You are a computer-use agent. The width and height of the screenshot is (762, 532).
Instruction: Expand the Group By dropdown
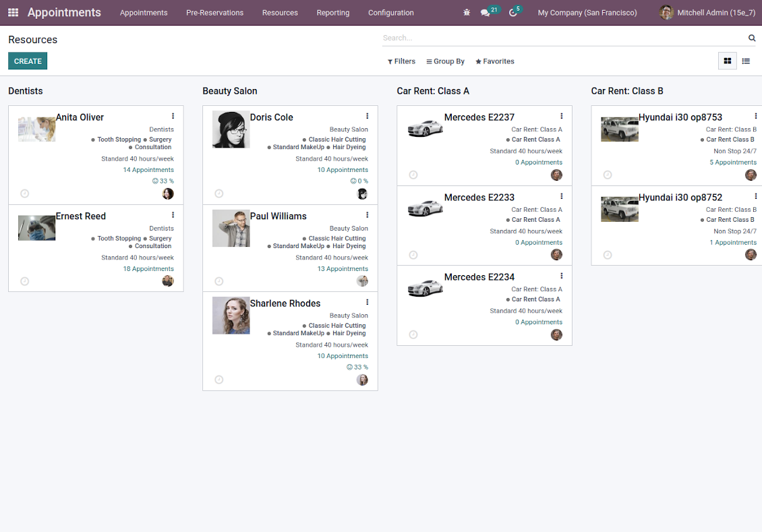tap(446, 61)
